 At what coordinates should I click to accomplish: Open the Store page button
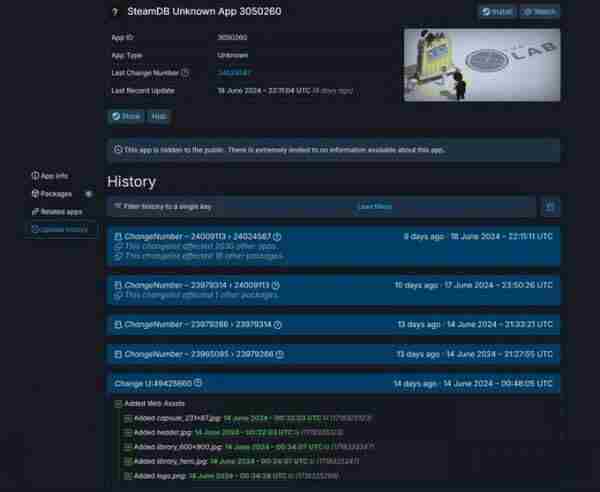tap(126, 116)
